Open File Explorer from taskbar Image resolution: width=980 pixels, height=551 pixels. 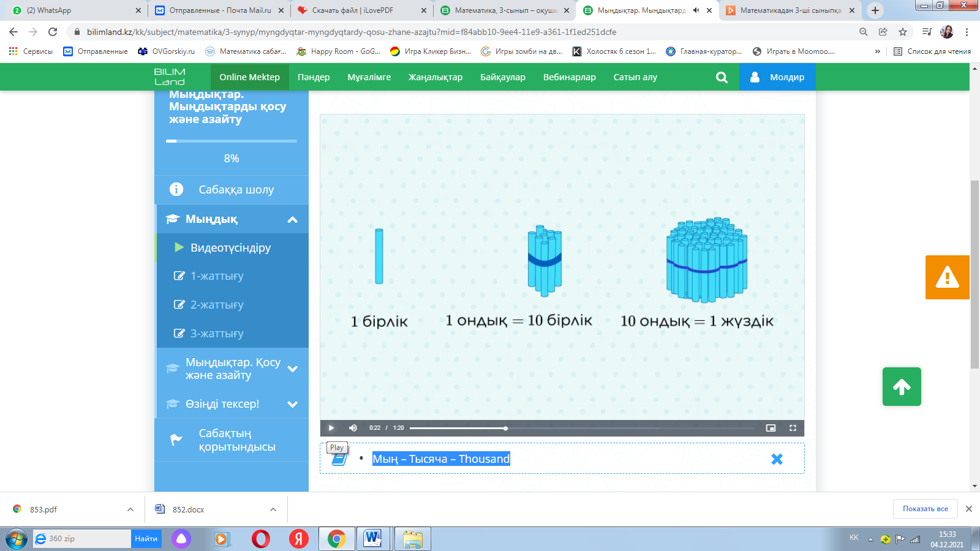point(413,539)
